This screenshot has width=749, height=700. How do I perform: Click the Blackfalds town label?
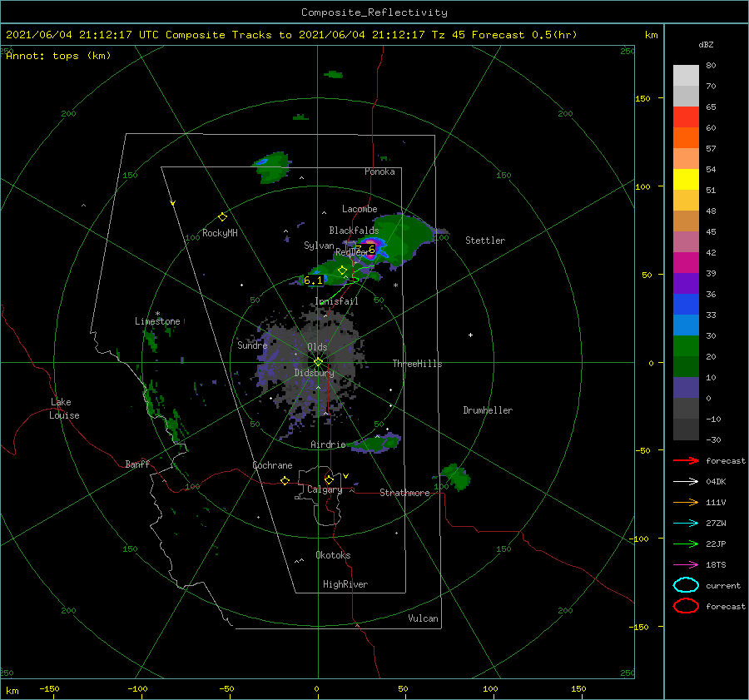pyautogui.click(x=354, y=231)
